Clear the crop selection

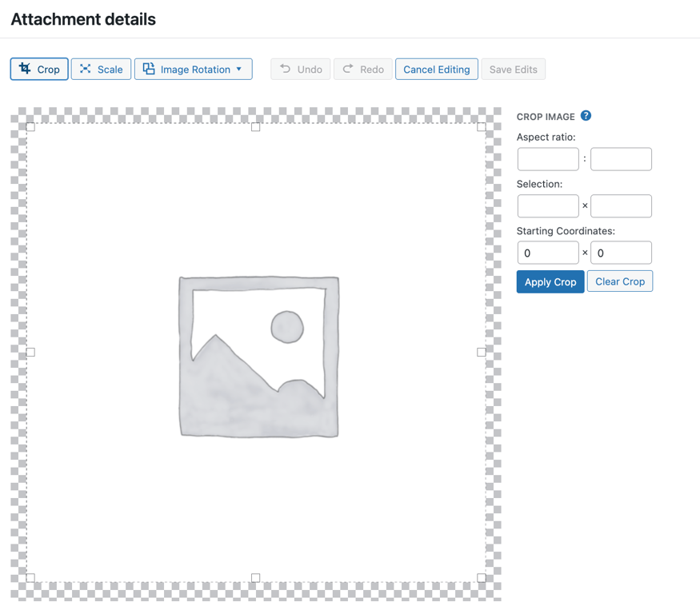[620, 281]
